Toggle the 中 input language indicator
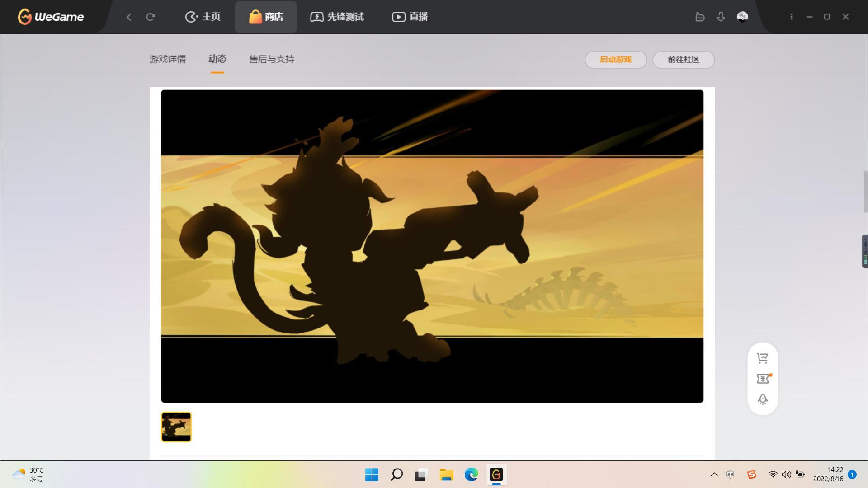Viewport: 868px width, 488px height. (x=731, y=474)
